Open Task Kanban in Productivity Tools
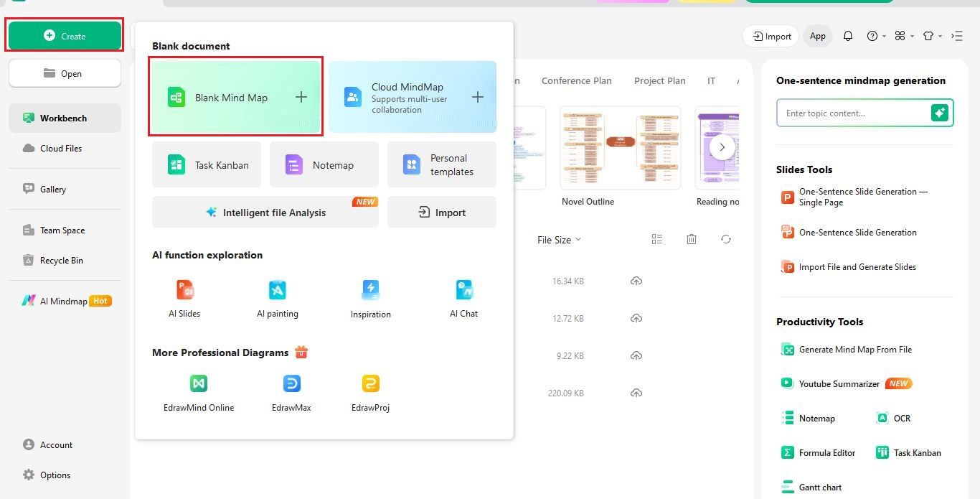 point(908,452)
